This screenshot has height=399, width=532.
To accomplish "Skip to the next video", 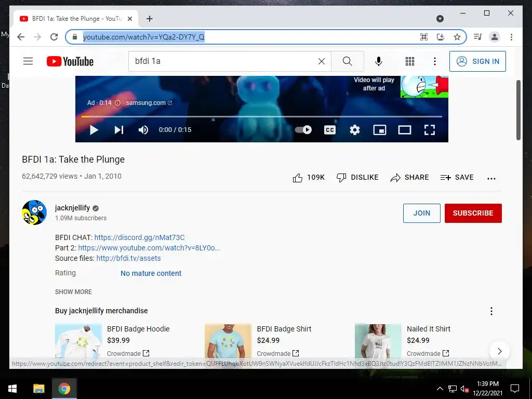I will click(119, 130).
